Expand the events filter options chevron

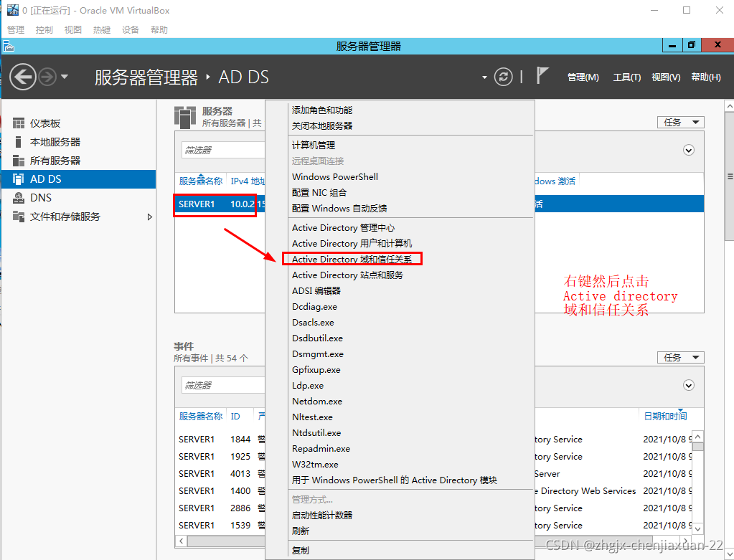[x=689, y=386]
